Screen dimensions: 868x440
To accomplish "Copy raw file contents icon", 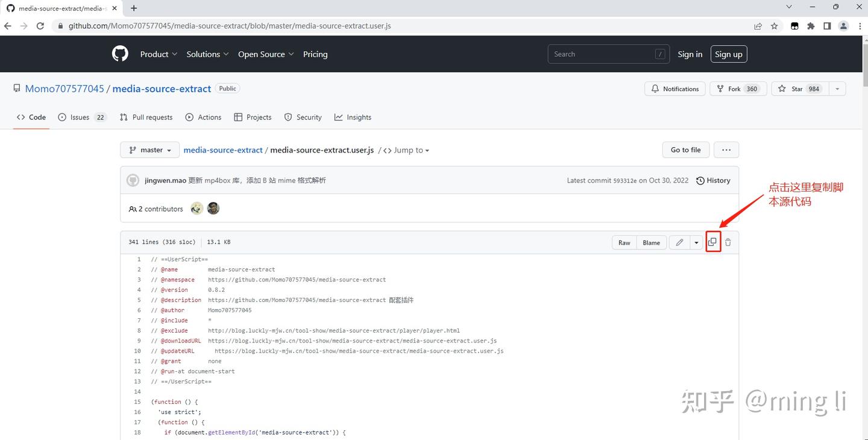I will 712,242.
